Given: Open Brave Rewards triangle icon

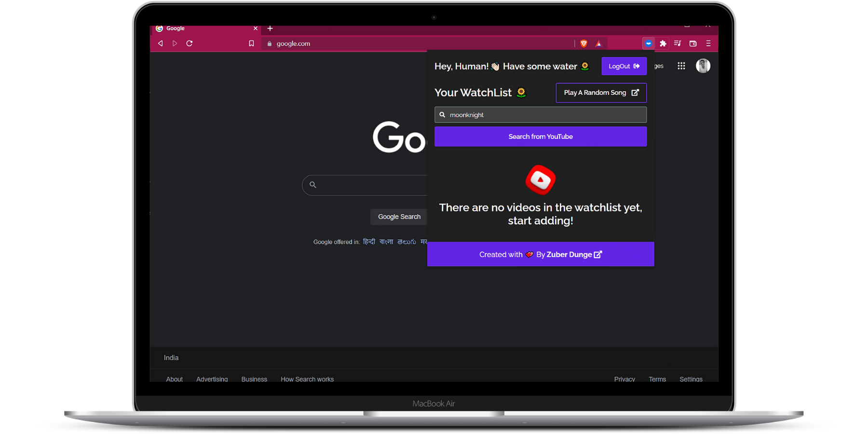Looking at the screenshot, I should tap(598, 43).
